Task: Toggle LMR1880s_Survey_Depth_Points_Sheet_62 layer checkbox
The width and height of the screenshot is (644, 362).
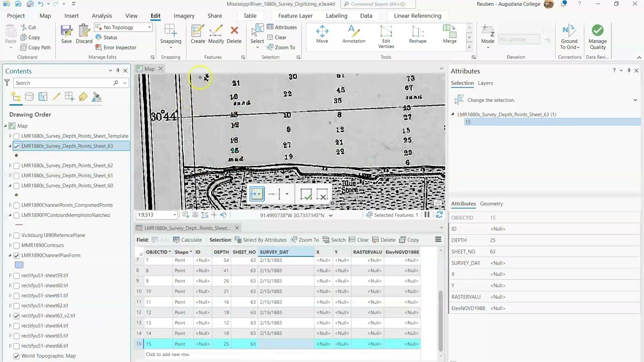Action: (x=17, y=165)
